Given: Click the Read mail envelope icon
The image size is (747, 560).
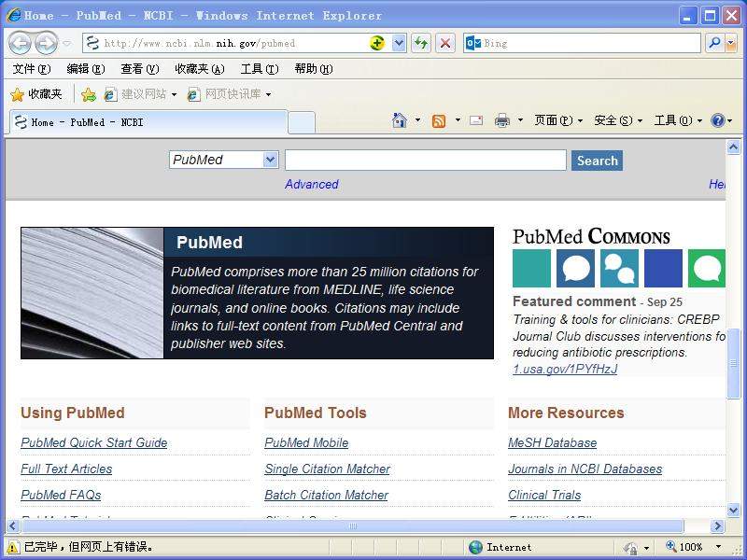Looking at the screenshot, I should (x=476, y=120).
